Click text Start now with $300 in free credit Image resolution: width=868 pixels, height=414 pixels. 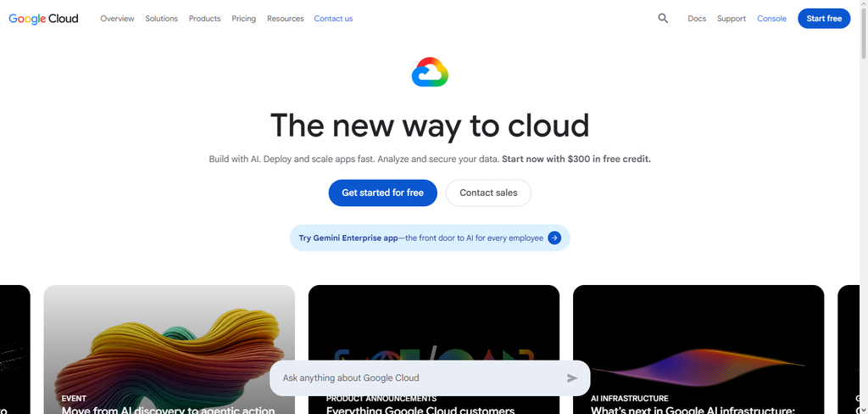coord(576,159)
